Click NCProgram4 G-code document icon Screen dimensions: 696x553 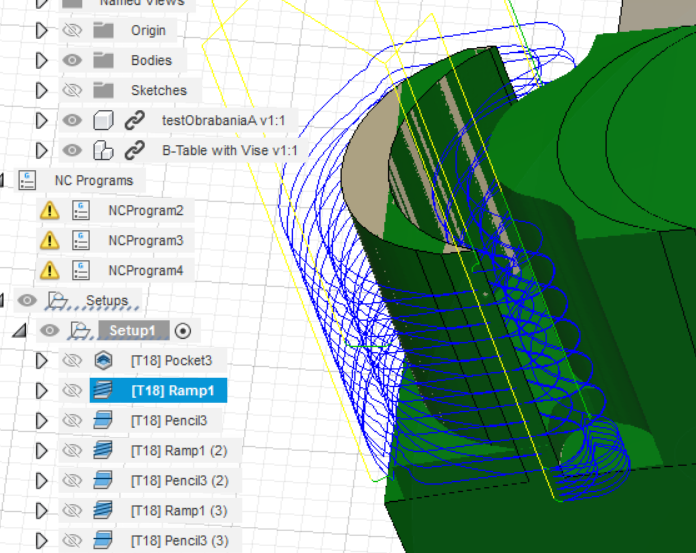[x=81, y=270]
